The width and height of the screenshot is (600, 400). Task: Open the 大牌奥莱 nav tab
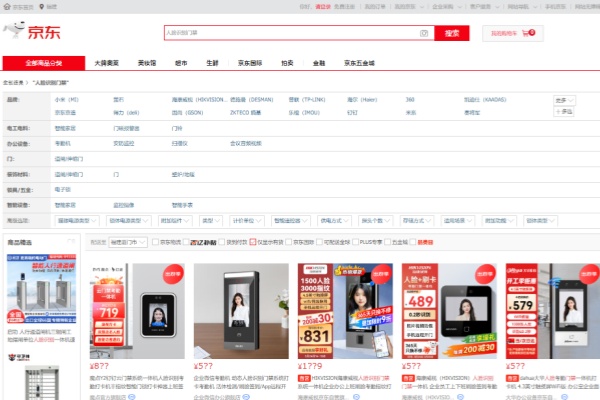[107, 63]
